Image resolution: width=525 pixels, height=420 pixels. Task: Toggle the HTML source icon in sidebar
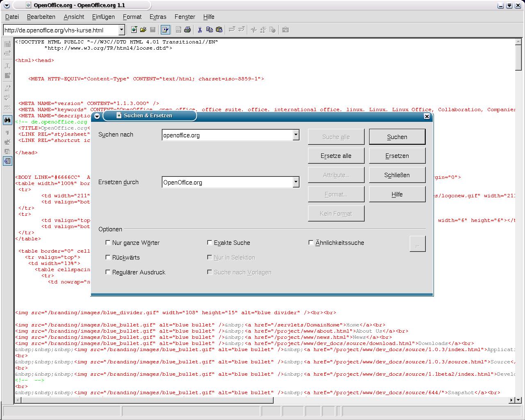click(7, 161)
